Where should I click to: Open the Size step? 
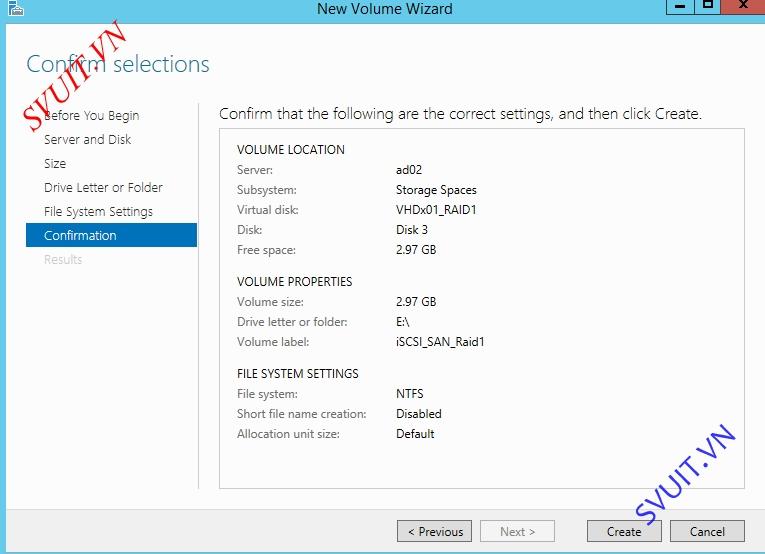(55, 163)
